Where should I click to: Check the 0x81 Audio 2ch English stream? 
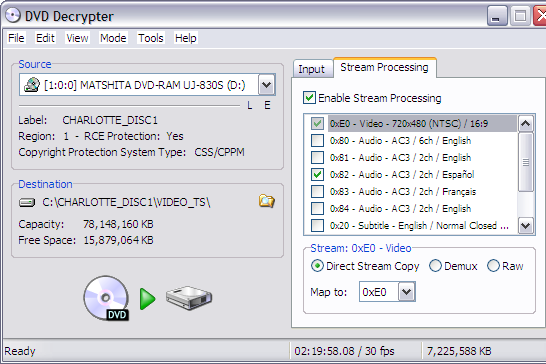tap(317, 157)
